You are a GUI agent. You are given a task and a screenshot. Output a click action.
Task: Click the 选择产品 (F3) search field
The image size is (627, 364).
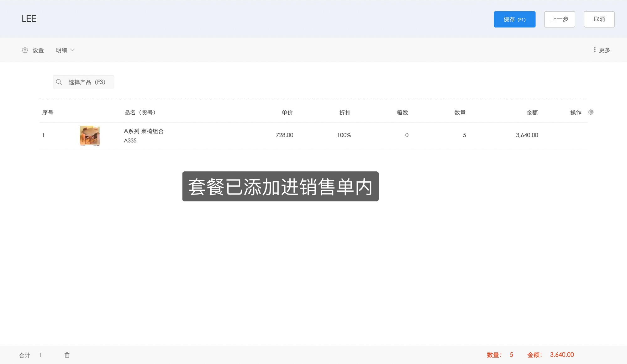(x=86, y=82)
